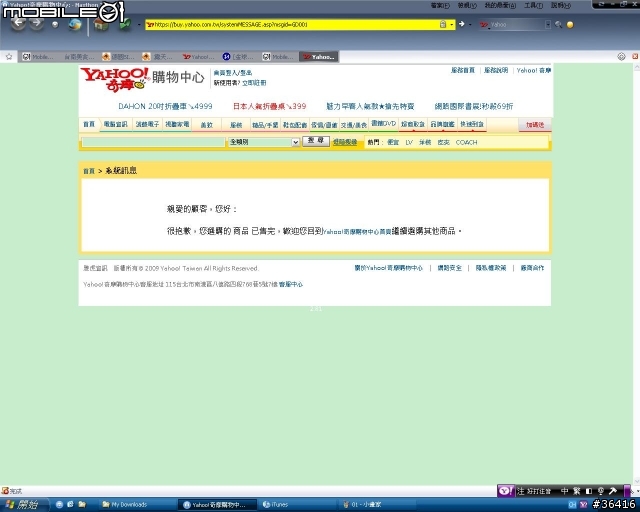This screenshot has width=640, height=512.
Task: Click the 立即註冊 register link
Action: [254, 83]
